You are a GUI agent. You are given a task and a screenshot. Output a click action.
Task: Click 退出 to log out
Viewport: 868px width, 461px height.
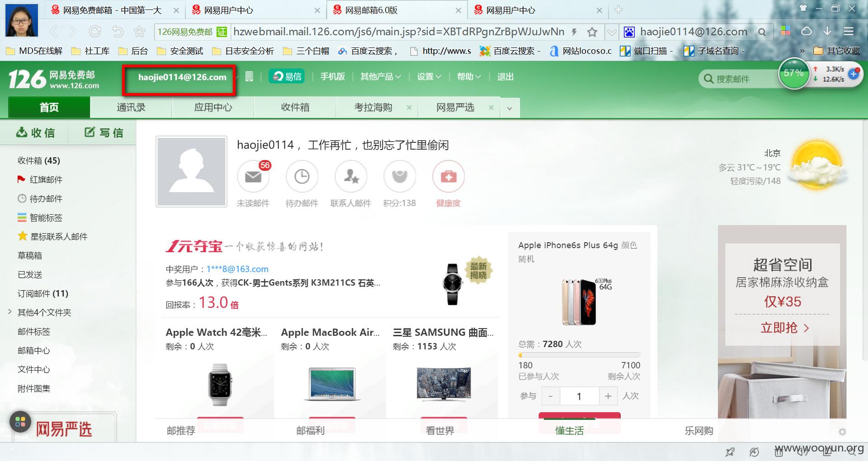pos(505,77)
